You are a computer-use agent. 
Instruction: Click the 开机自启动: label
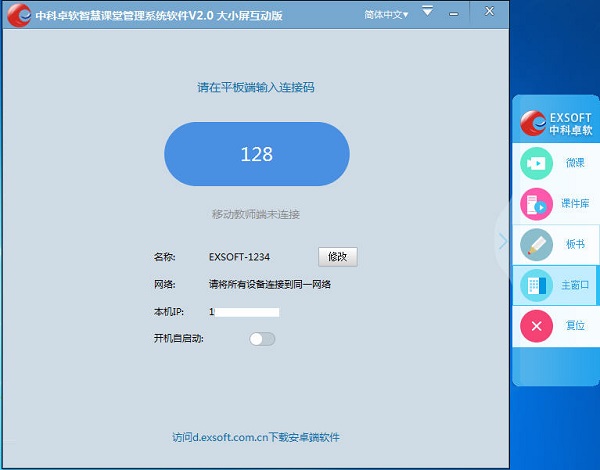(179, 338)
